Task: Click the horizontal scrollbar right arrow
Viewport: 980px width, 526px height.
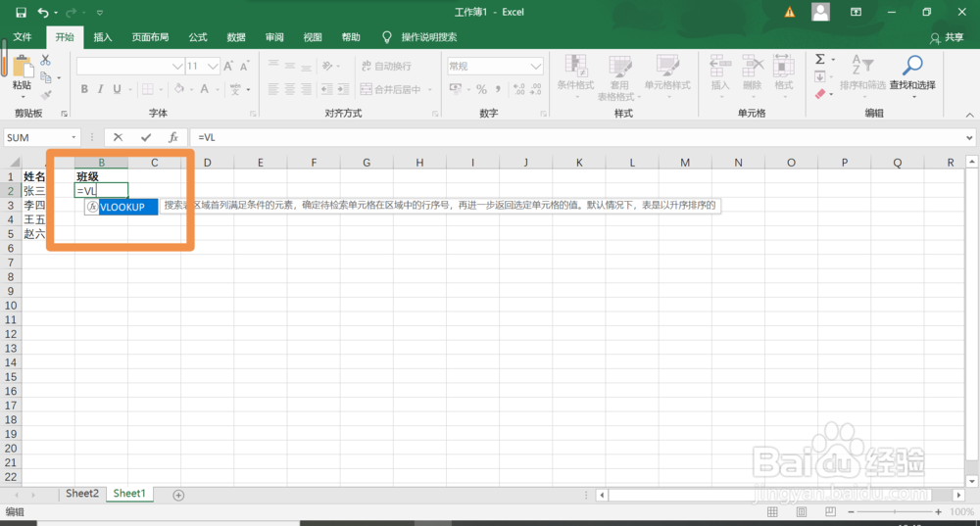Action: [x=958, y=495]
